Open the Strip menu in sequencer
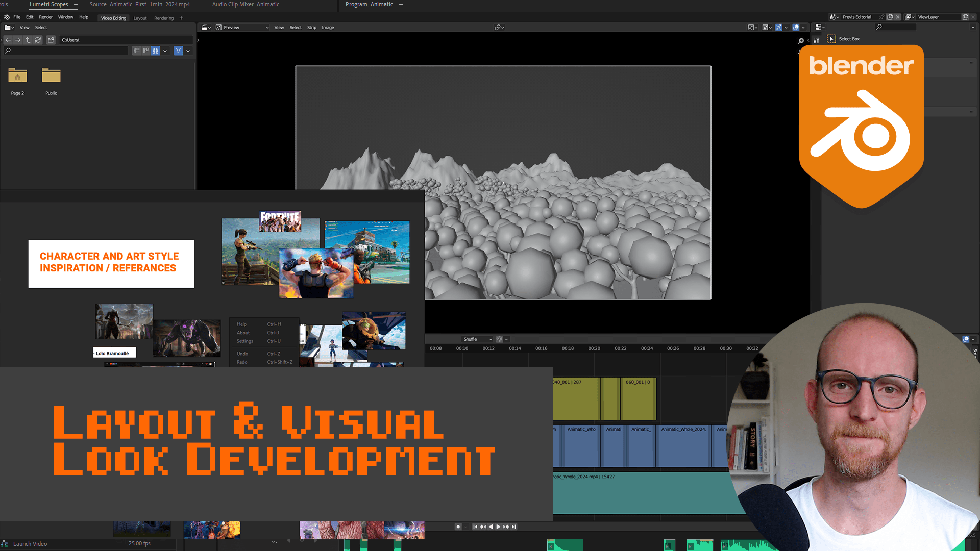Screen dimensions: 980x551 pos(311,28)
